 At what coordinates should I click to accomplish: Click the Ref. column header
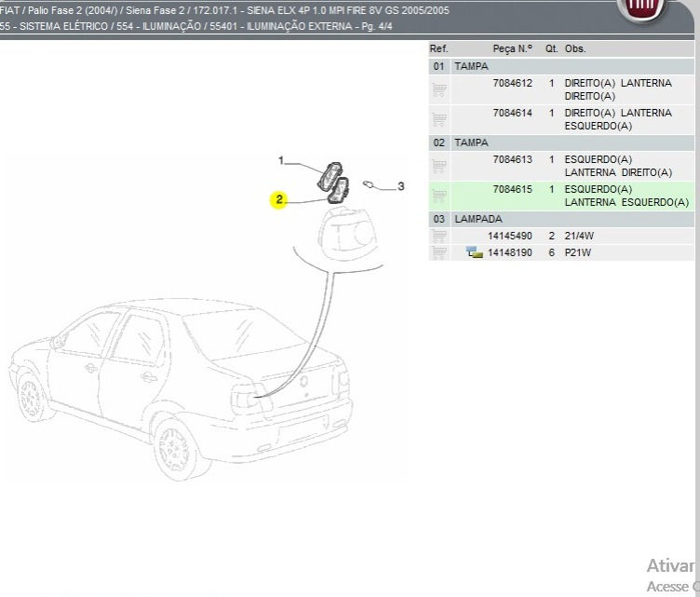point(438,48)
